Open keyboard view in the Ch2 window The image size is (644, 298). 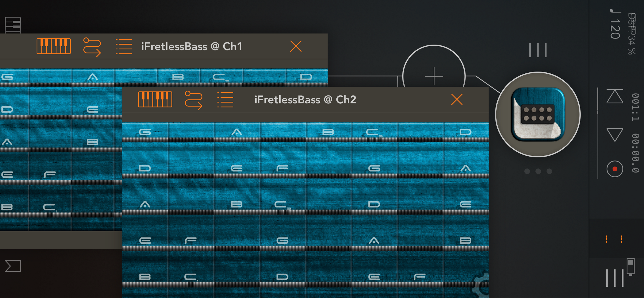(x=155, y=99)
